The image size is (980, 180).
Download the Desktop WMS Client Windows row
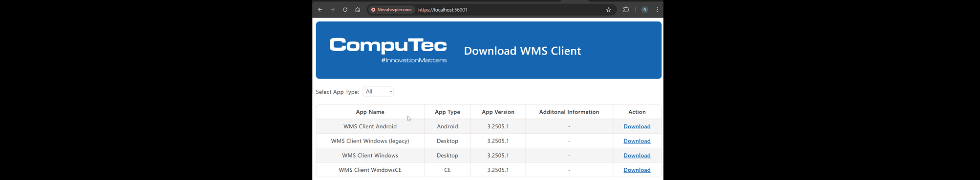tap(637, 156)
